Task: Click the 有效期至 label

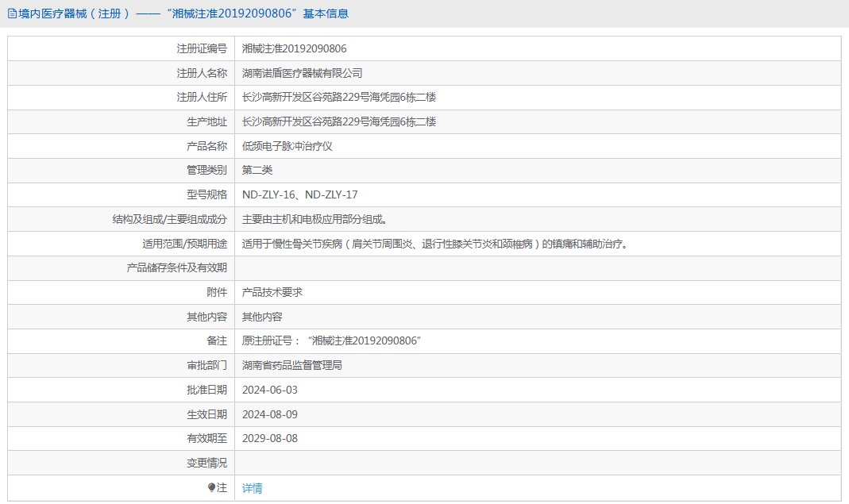Action: coord(206,438)
